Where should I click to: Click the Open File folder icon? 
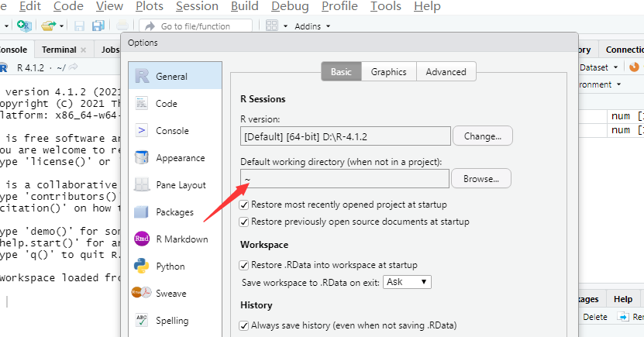[x=49, y=26]
